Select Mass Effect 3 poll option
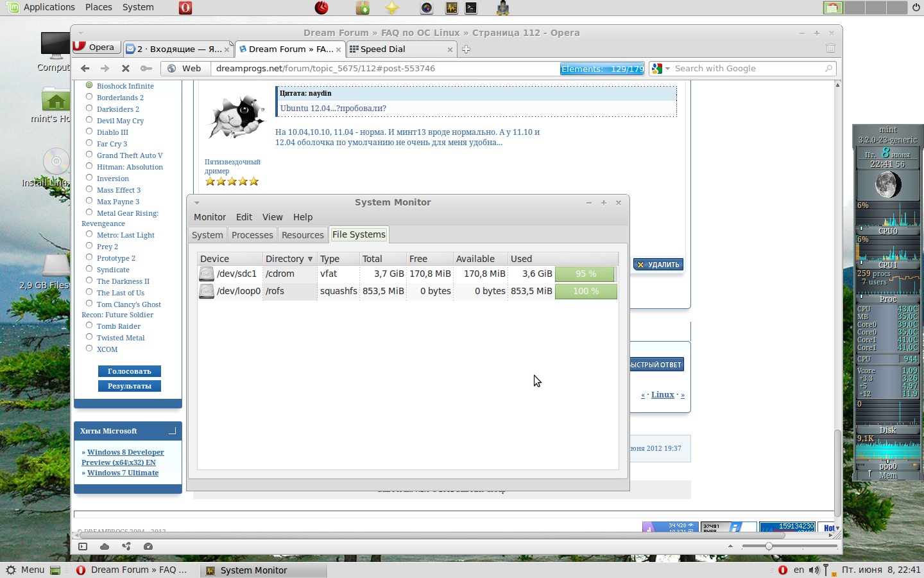The height and width of the screenshot is (578, 924). [89, 189]
